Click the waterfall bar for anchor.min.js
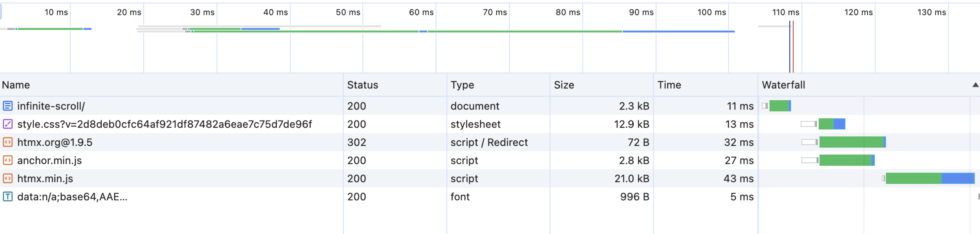Viewport: 980px width, 234px height. tap(838, 161)
